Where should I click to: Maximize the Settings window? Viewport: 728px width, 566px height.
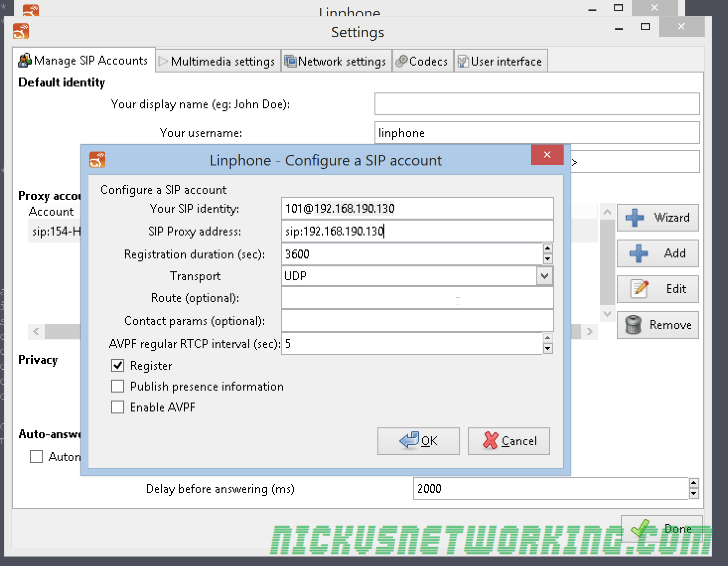point(646,26)
